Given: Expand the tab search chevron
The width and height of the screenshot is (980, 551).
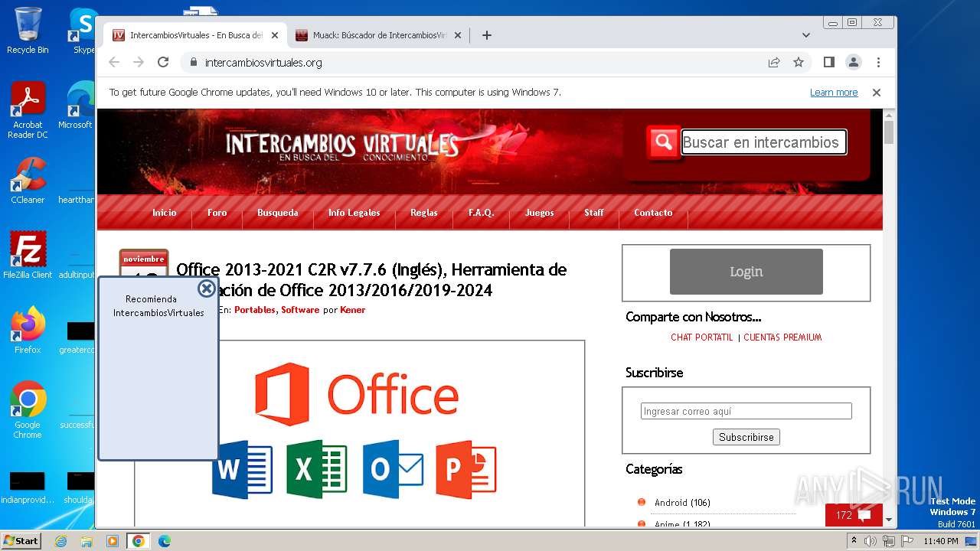Looking at the screenshot, I should [806, 35].
